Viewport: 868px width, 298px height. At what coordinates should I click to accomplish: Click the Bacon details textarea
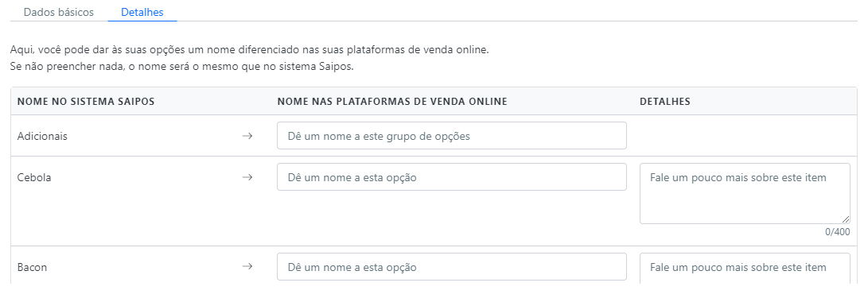coord(745,269)
